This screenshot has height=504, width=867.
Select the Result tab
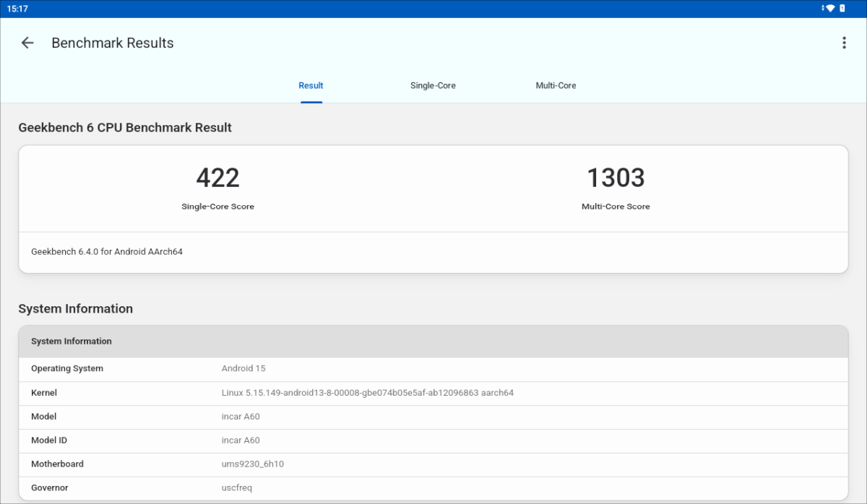tap(311, 85)
